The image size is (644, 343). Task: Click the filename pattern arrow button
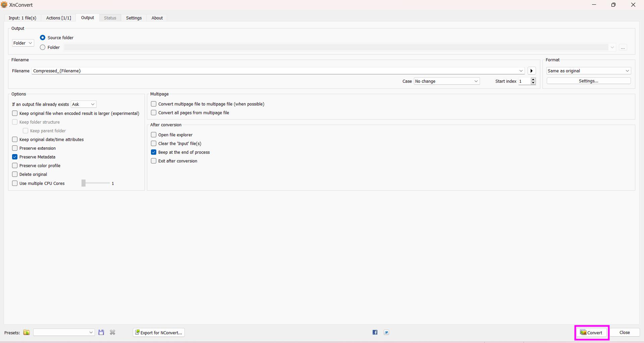click(532, 71)
